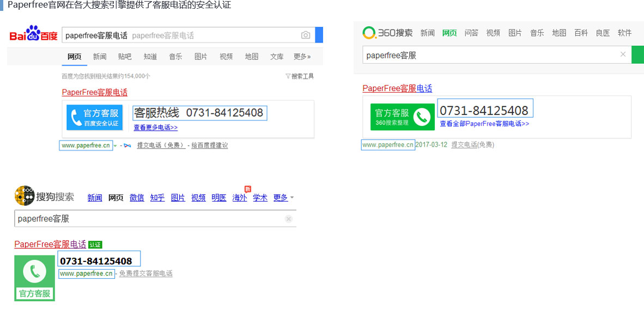This screenshot has height=311, width=644.
Task: Clear Sogou search box with round X
Action: [288, 219]
